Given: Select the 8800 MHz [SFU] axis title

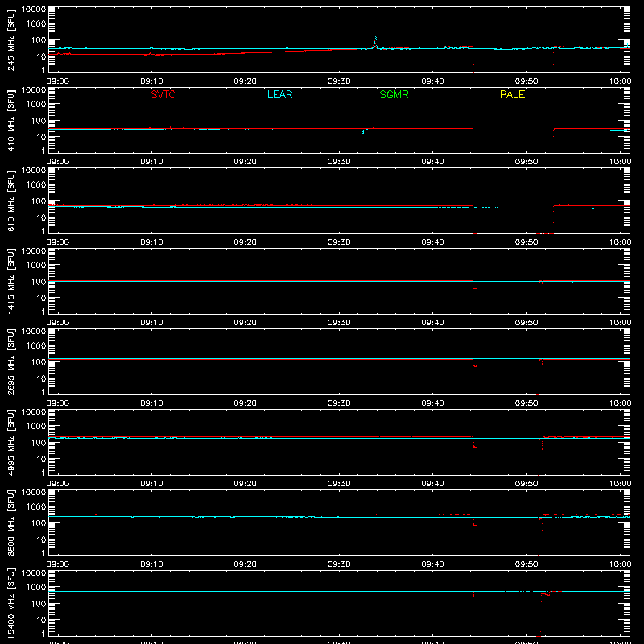Looking at the screenshot, I should [x=10, y=522].
